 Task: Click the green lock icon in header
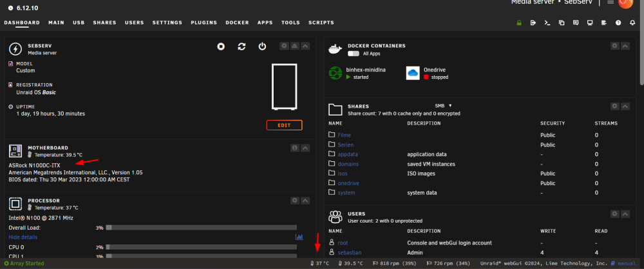[x=519, y=23]
